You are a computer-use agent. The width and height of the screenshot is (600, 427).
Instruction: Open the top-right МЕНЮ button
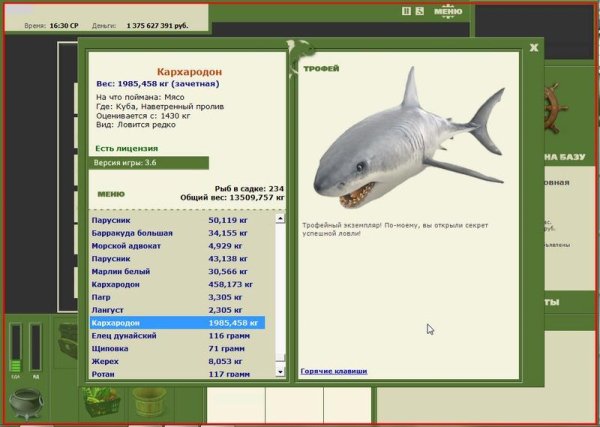[448, 11]
